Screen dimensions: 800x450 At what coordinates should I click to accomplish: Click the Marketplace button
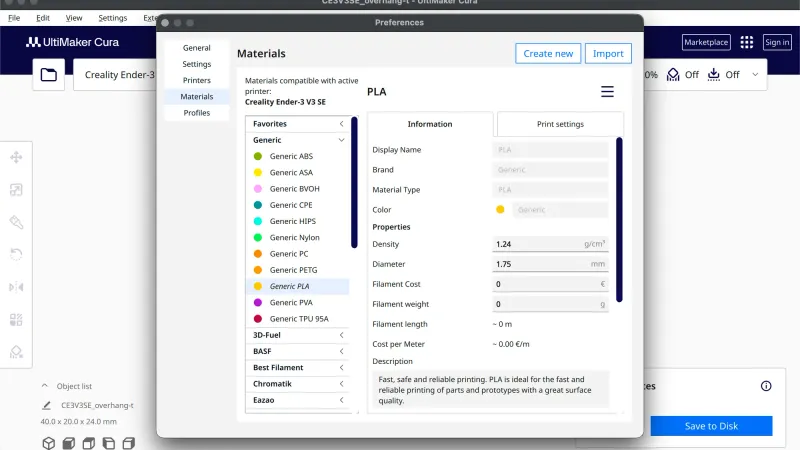pos(706,42)
